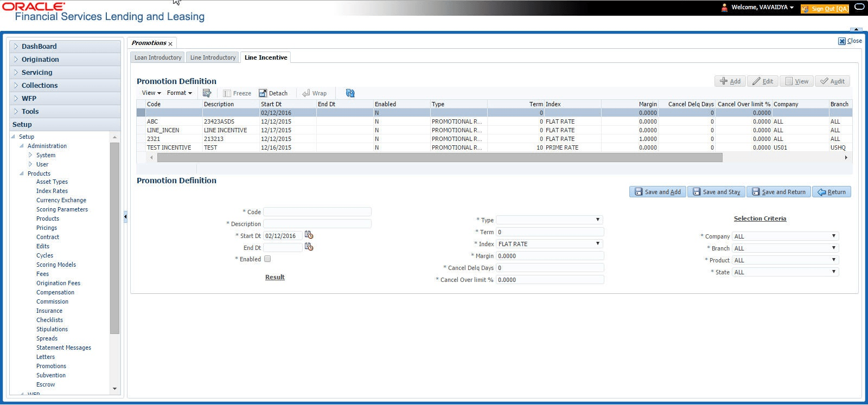Click the sidebar vertical scrollbar
Screen dimensions: 868x405
click(x=114, y=237)
